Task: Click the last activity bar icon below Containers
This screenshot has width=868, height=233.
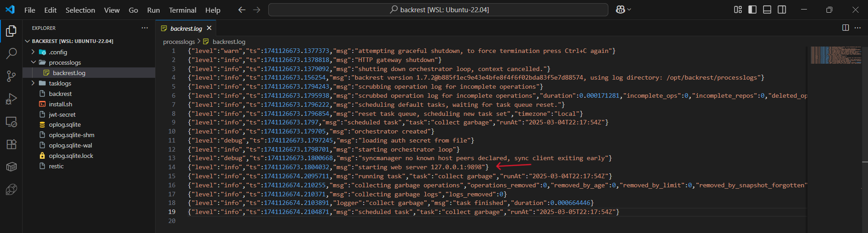Action: coord(11,190)
